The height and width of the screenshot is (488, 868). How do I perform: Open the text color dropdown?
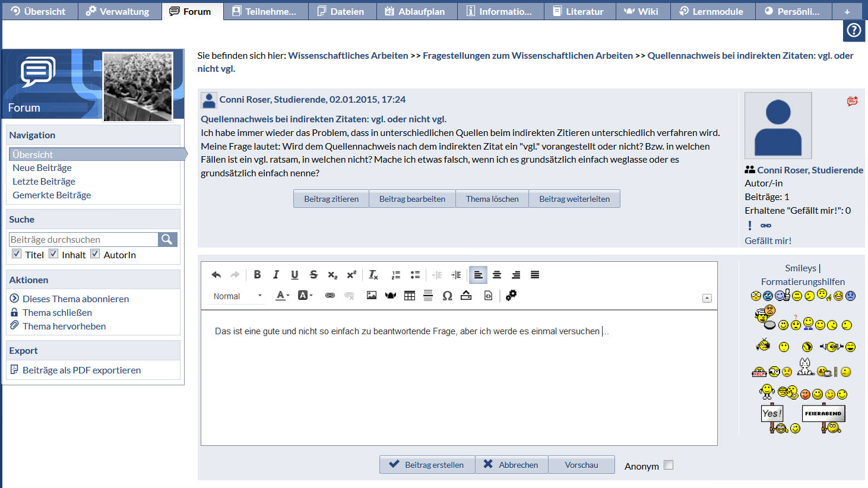pos(283,296)
